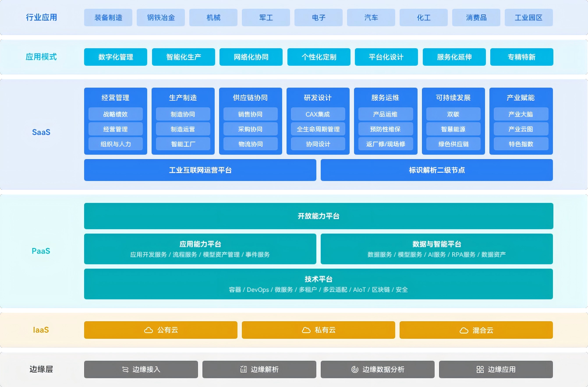
Task: Click the 行业应用 layer label
Action: tap(41, 18)
